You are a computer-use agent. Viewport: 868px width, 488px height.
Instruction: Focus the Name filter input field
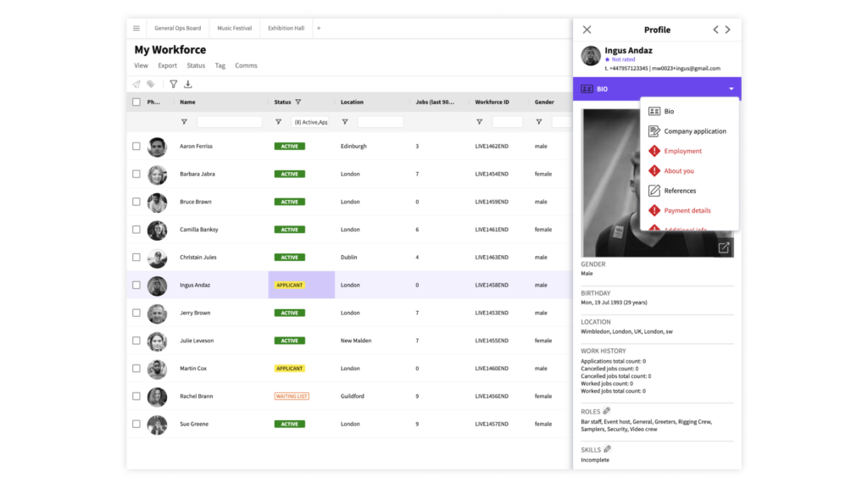click(x=229, y=122)
